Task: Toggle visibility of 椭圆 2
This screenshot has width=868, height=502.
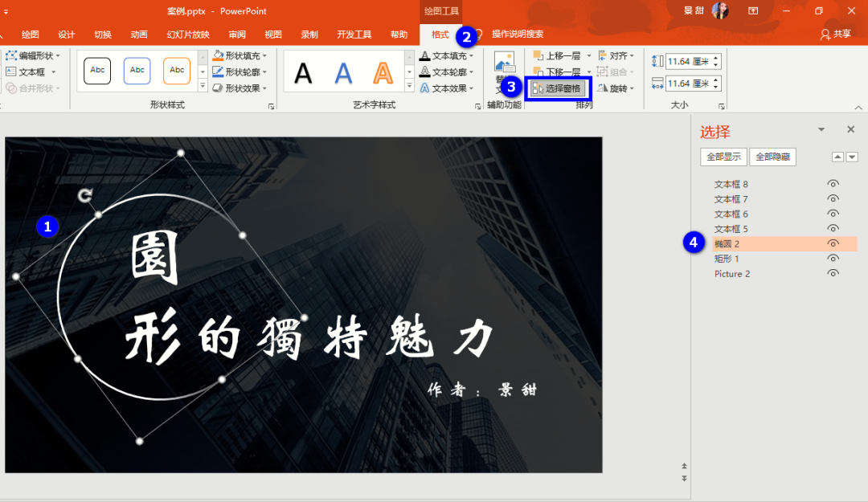Action: click(x=833, y=243)
